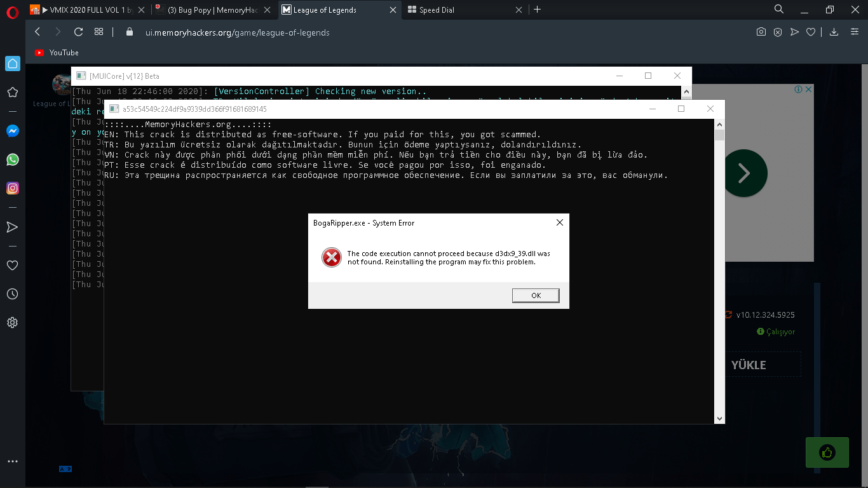The image size is (868, 488).
Task: Open the sidebar bookmarks star
Action: (x=12, y=93)
